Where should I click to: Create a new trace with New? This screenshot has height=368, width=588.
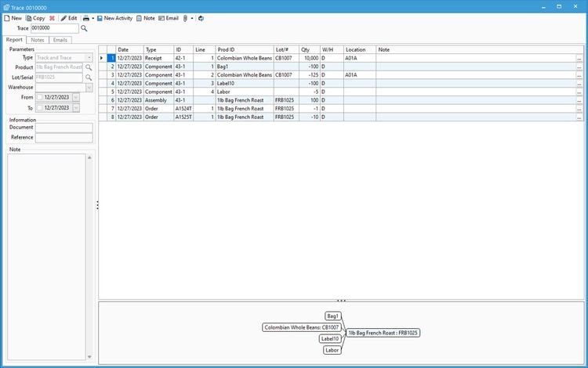13,18
